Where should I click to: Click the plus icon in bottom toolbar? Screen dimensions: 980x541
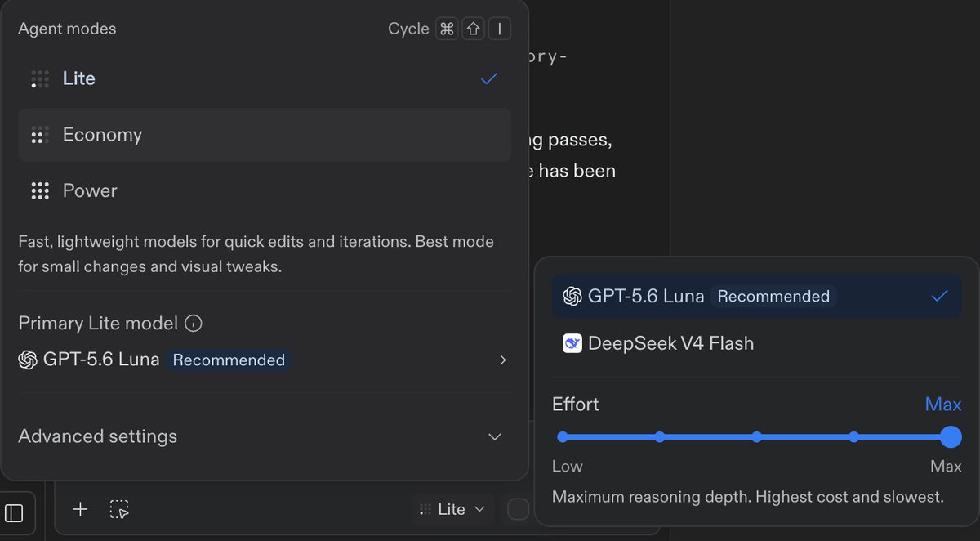point(80,509)
